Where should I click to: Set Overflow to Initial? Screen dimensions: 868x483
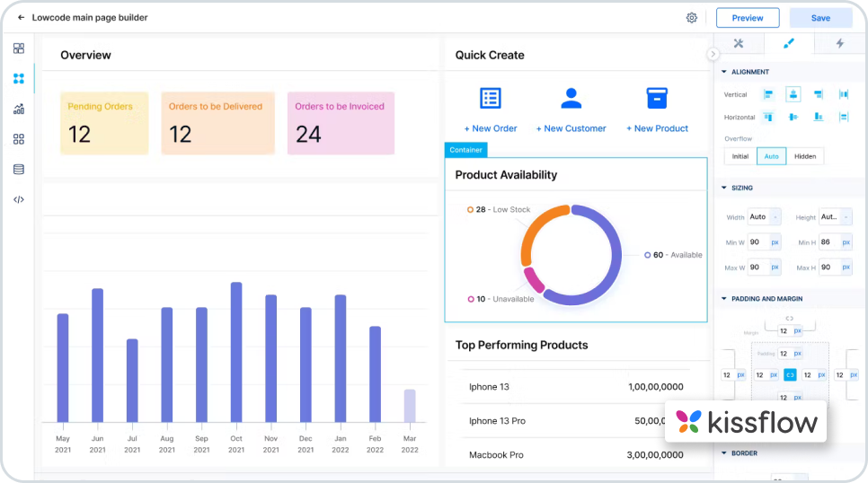pos(740,156)
